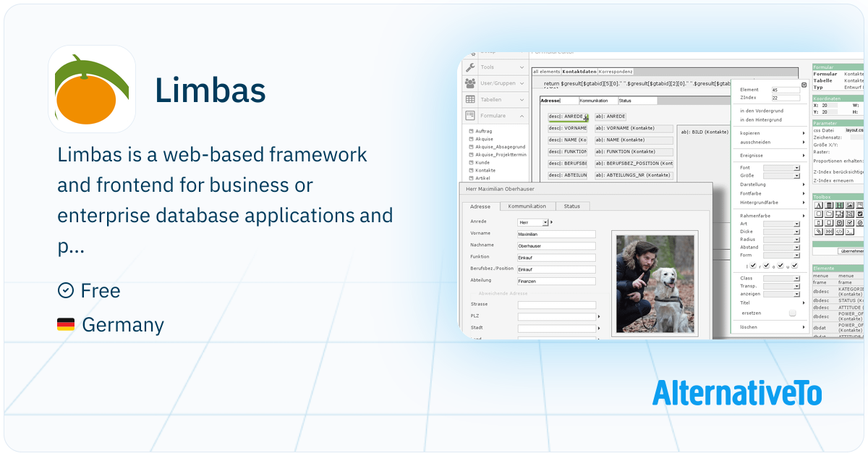
Task: Open the ausschneiden submenu
Action: tap(770, 142)
